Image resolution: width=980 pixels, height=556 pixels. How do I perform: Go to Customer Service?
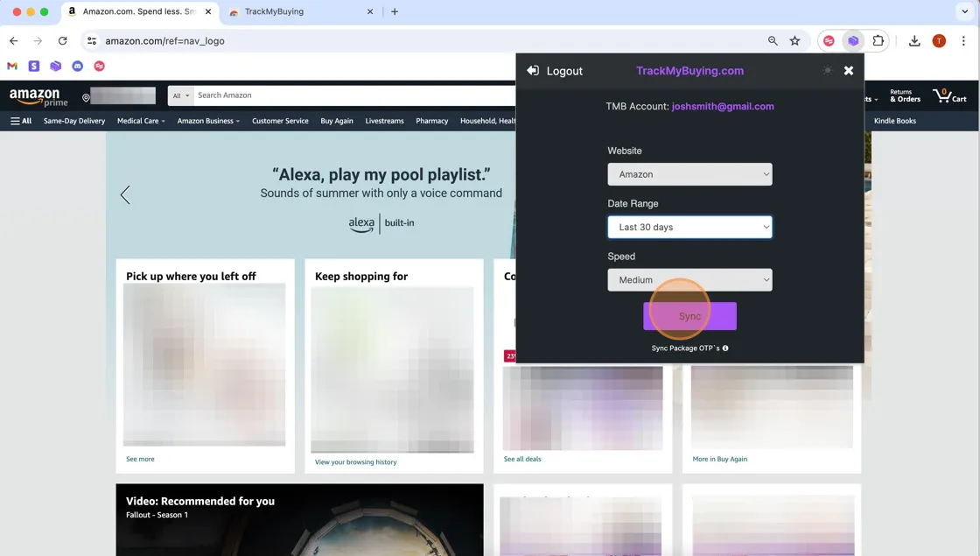click(280, 121)
